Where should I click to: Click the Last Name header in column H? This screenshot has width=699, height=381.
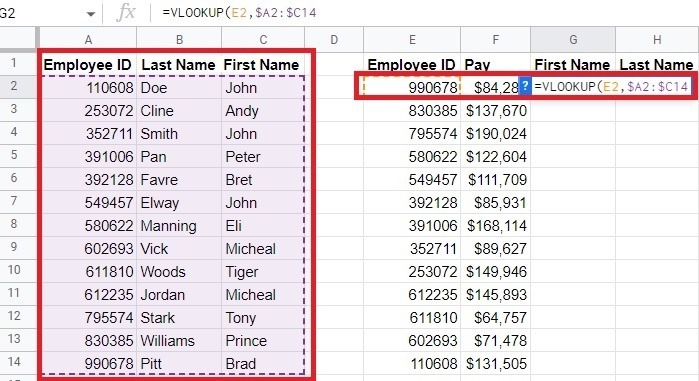point(657,65)
